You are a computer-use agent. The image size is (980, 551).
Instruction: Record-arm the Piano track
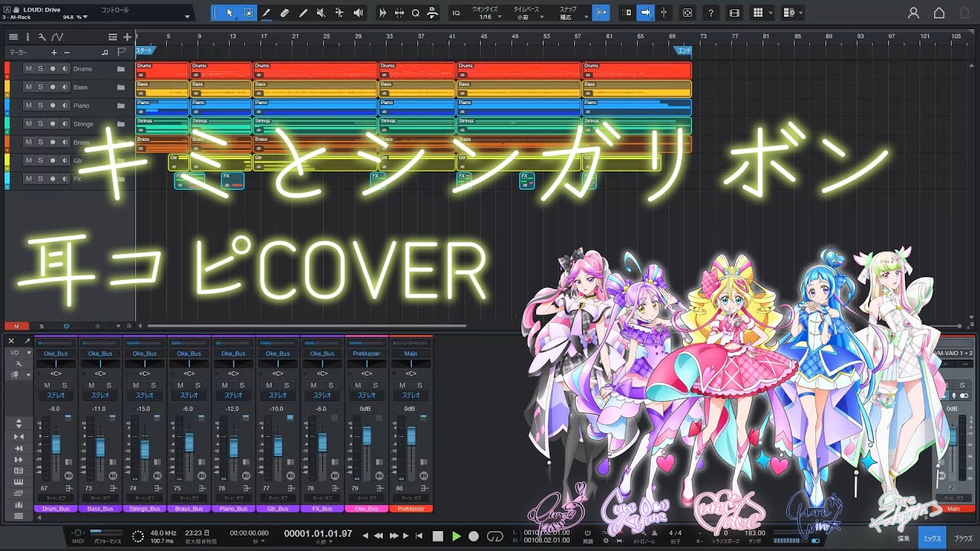(53, 106)
